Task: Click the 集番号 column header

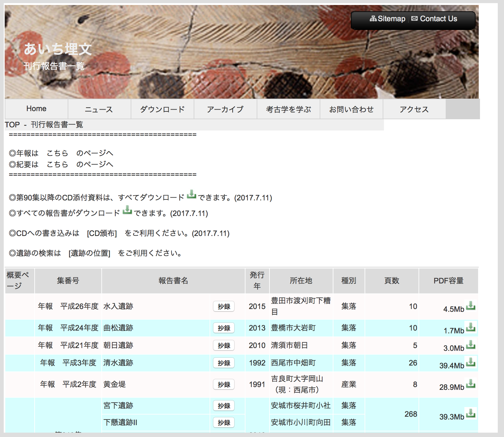Action: (68, 281)
